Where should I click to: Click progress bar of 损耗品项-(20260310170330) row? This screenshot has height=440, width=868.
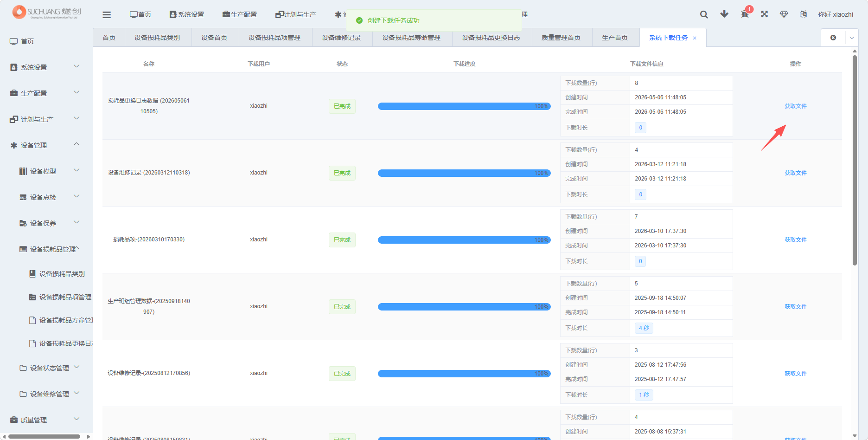tap(464, 240)
